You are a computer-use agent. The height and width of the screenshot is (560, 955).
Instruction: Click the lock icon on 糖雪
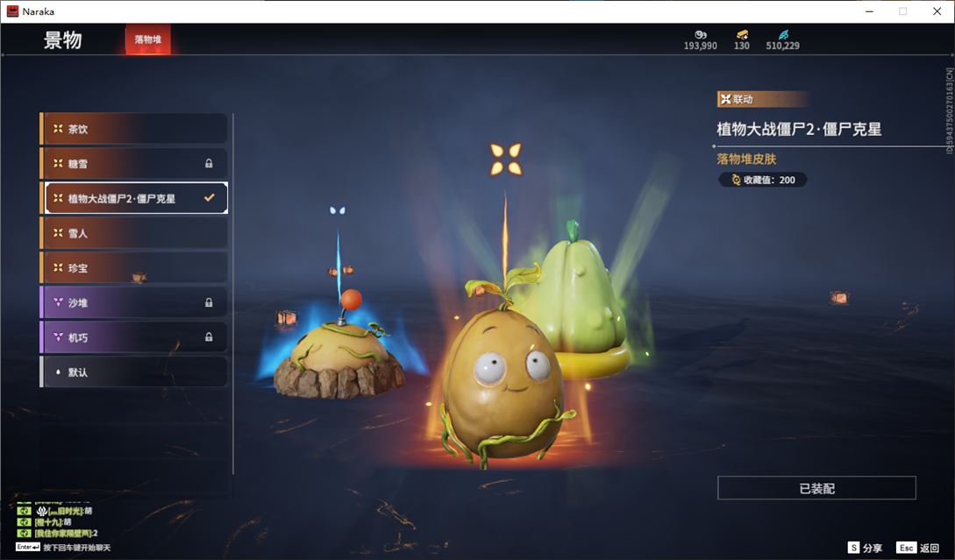[x=209, y=163]
